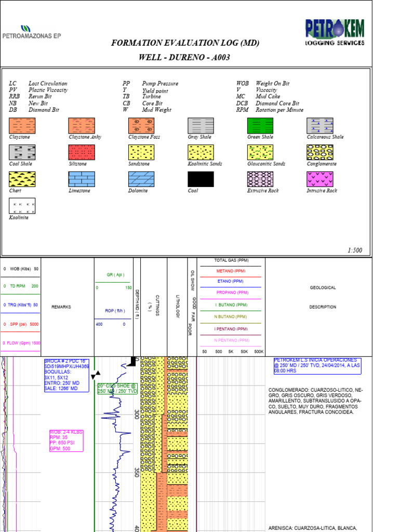
Task: Click the GR ( Api ) curve header
Action: [x=115, y=275]
